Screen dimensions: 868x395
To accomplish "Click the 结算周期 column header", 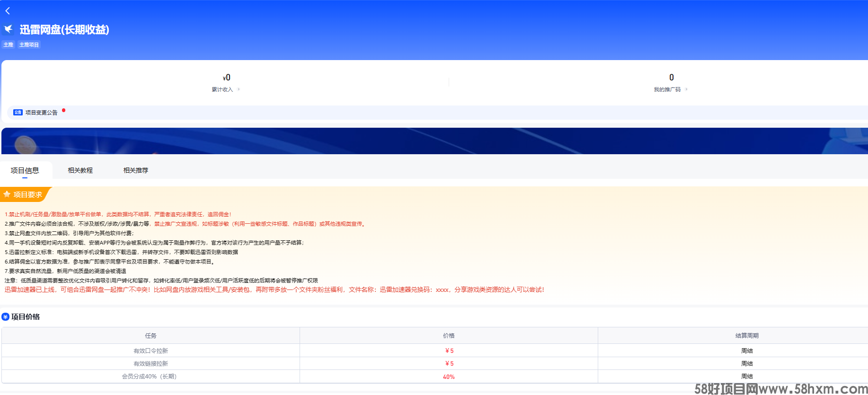I will (x=747, y=335).
